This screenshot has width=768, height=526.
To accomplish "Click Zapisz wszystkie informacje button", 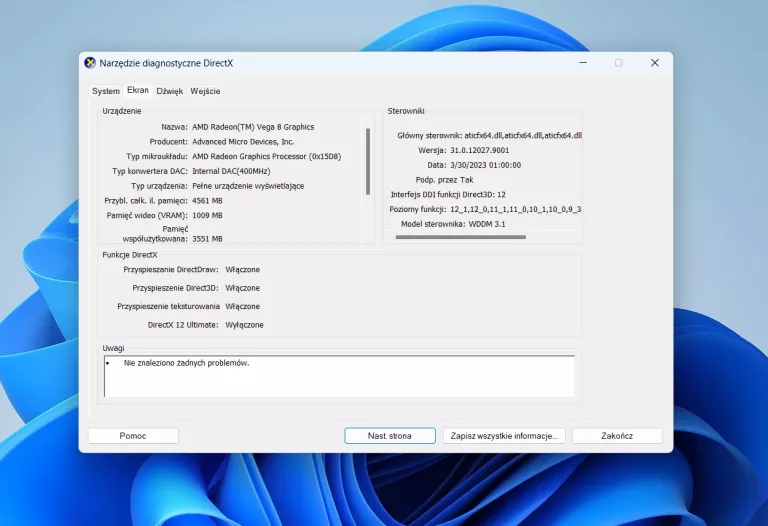I will click(504, 436).
